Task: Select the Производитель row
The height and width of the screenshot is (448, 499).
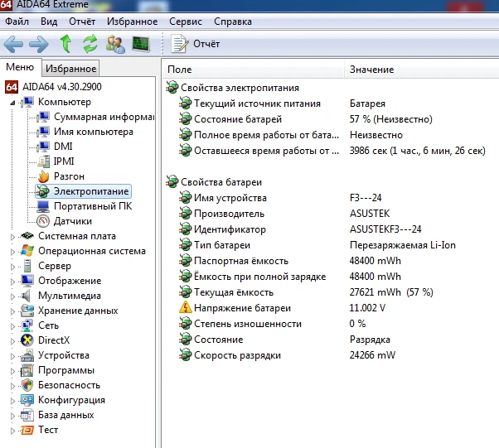Action: click(331, 214)
